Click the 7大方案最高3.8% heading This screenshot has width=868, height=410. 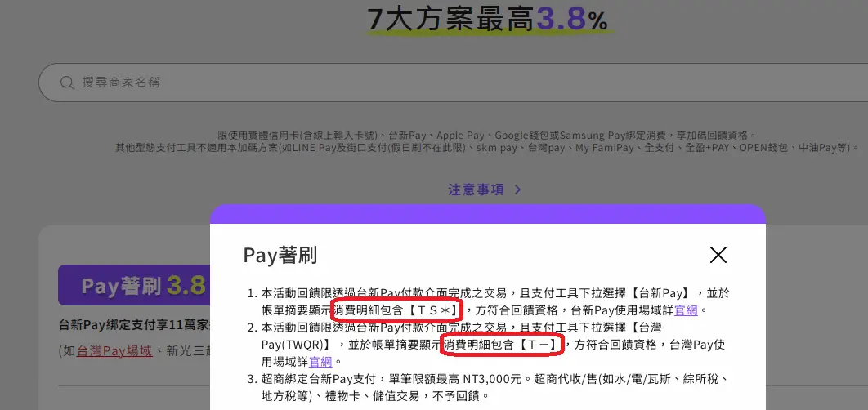point(488,20)
